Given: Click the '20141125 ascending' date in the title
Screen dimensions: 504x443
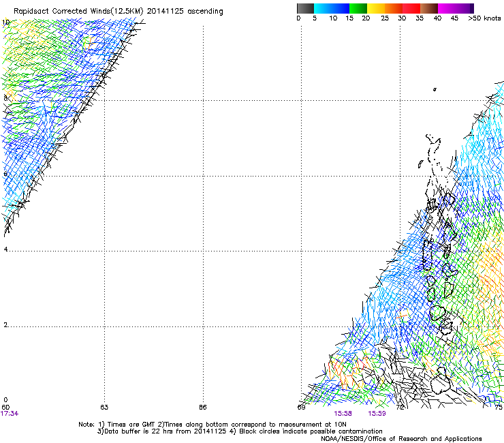Looking at the screenshot, I should pos(185,12).
